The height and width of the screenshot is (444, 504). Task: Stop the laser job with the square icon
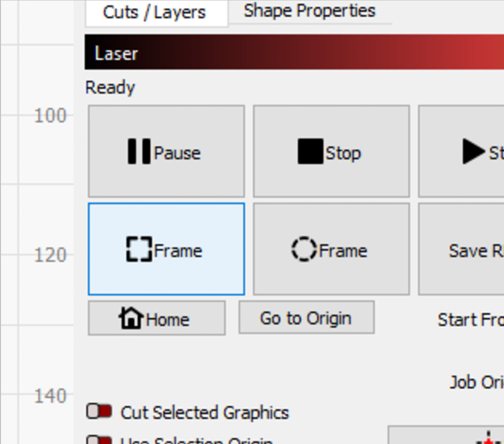[x=331, y=151]
